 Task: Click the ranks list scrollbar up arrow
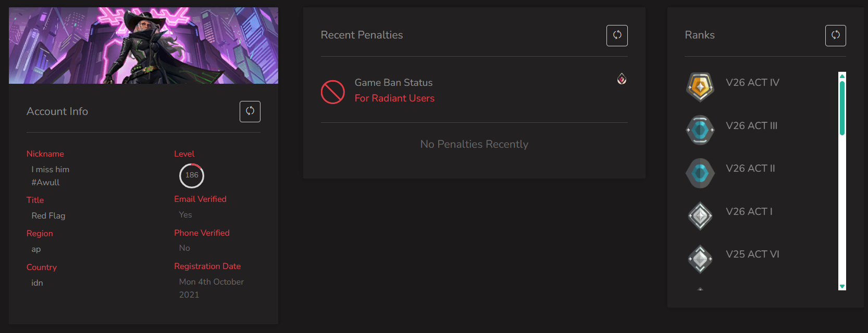(842, 76)
